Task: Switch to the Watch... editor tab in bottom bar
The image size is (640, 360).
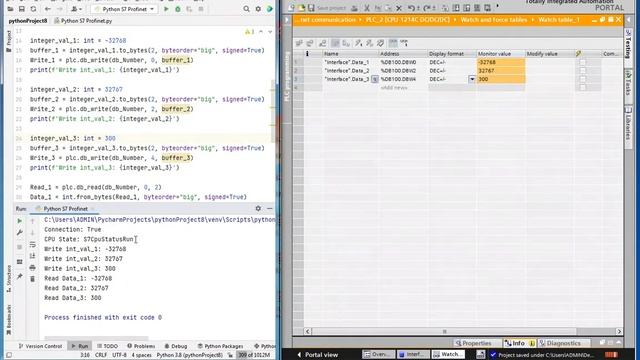Action: [448, 354]
